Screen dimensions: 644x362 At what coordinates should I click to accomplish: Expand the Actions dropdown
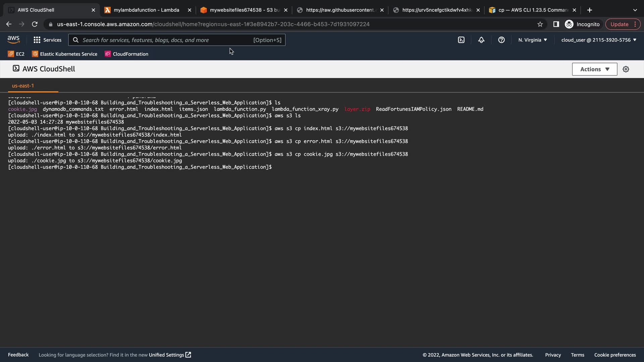[594, 69]
